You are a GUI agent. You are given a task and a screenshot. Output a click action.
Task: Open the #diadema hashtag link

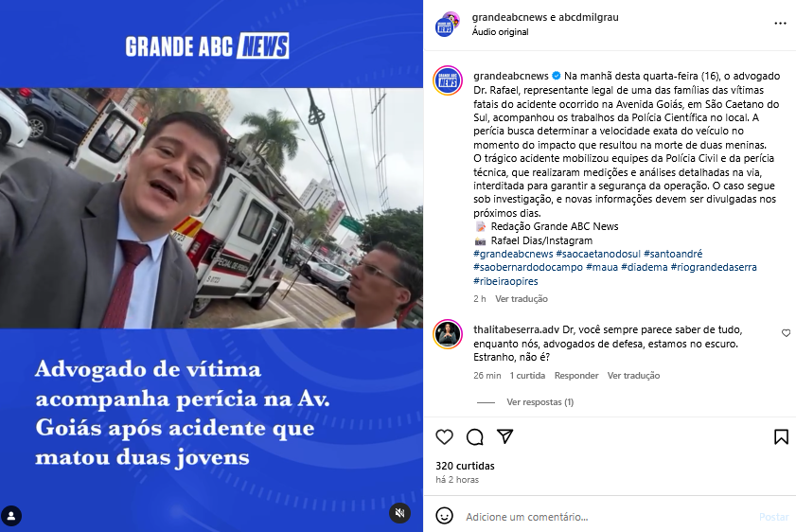pyautogui.click(x=645, y=267)
